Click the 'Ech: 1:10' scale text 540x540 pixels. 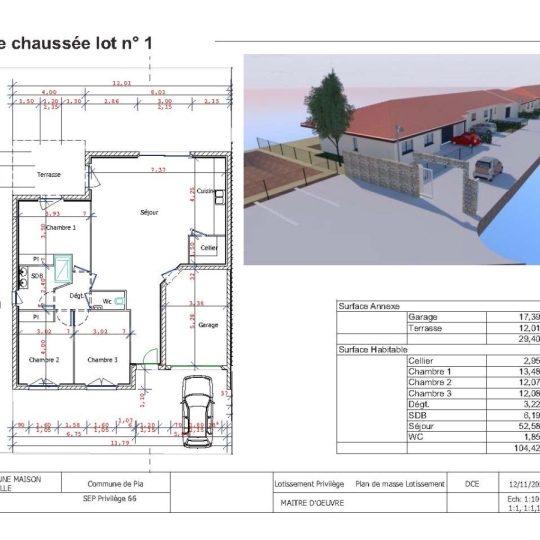point(523,499)
